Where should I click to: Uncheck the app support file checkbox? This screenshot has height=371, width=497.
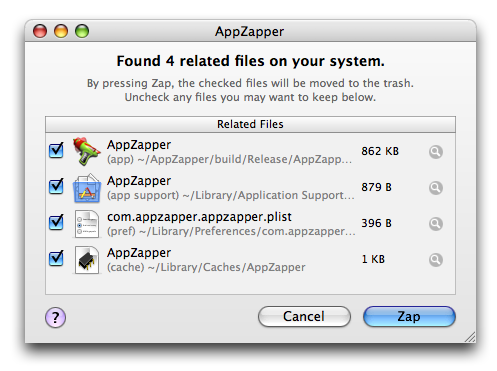point(56,186)
